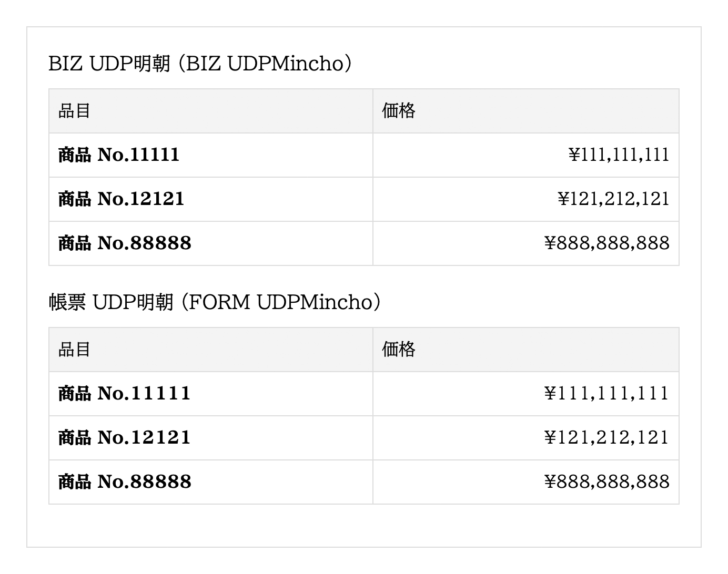728x574 pixels.
Task: Click the BIZ UDP明朝 heading text
Action: [x=109, y=64]
